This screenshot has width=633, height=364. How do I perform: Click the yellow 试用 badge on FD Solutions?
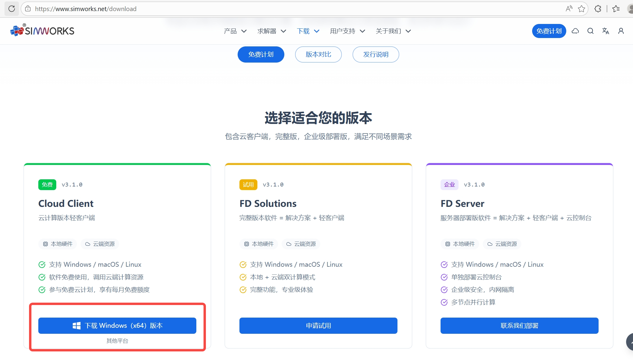[248, 184]
